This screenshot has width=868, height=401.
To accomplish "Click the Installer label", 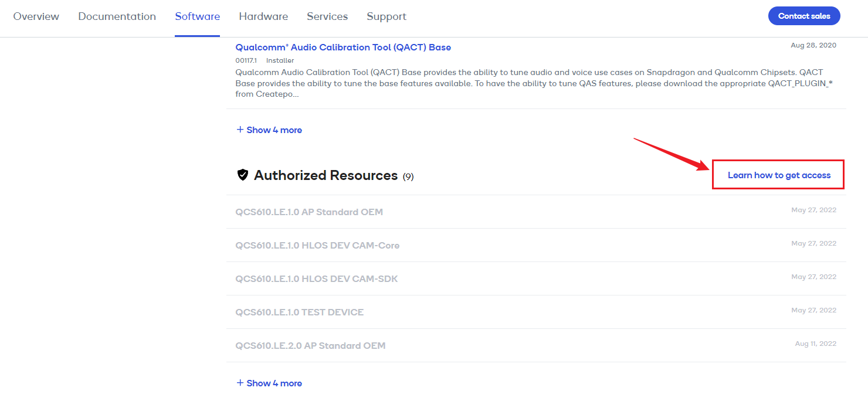I will pyautogui.click(x=280, y=60).
